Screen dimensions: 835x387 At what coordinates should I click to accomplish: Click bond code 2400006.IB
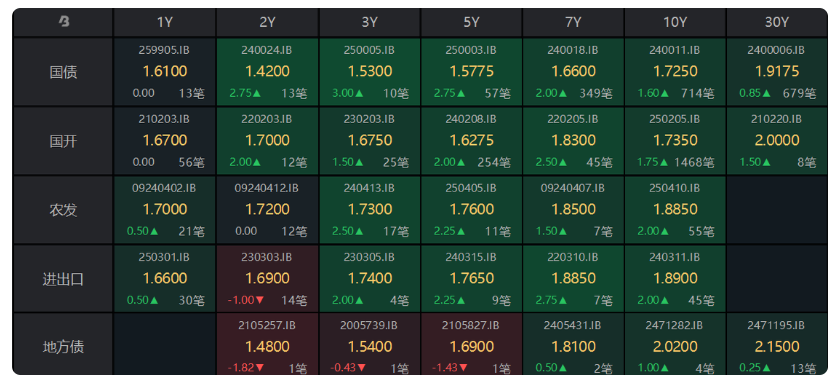(776, 50)
